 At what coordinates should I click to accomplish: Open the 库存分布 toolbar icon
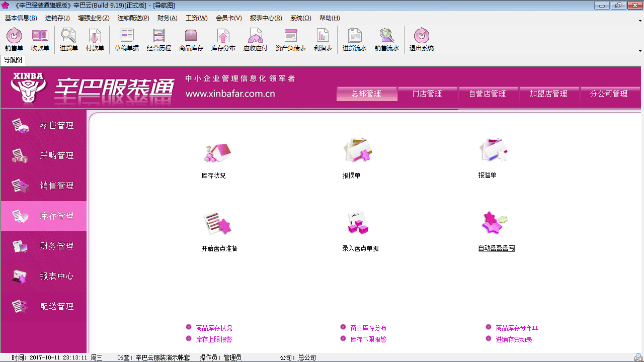click(x=223, y=40)
